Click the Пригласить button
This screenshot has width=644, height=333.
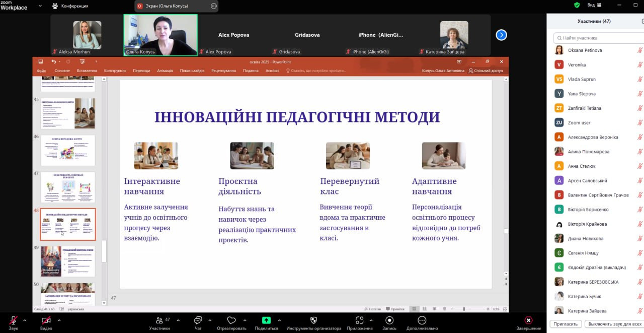coord(566,324)
